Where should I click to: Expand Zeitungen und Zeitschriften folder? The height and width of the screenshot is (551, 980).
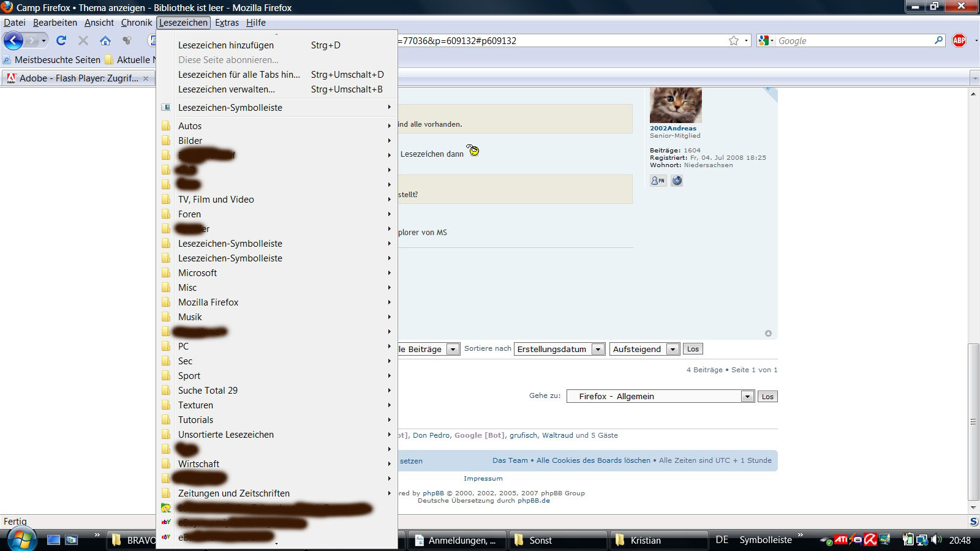[x=277, y=493]
